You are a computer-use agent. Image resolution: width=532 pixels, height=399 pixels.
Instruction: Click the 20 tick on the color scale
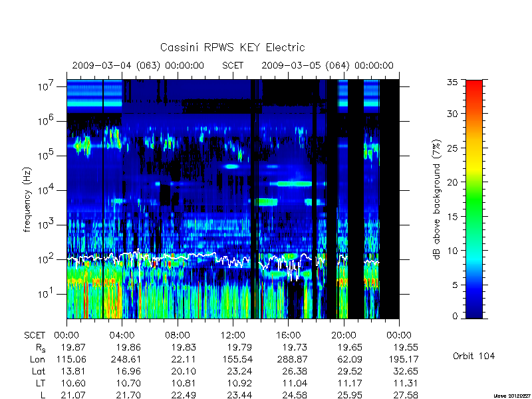(453, 182)
